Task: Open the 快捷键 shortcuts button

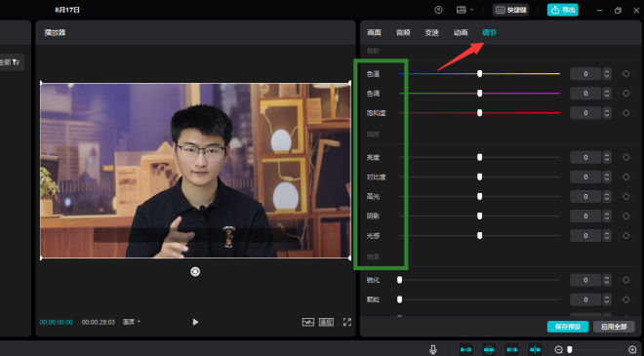Action: pyautogui.click(x=510, y=10)
